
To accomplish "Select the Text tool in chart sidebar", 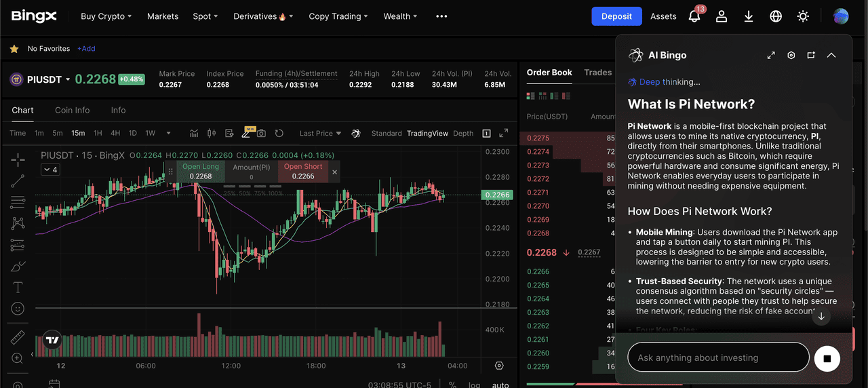I will 18,288.
